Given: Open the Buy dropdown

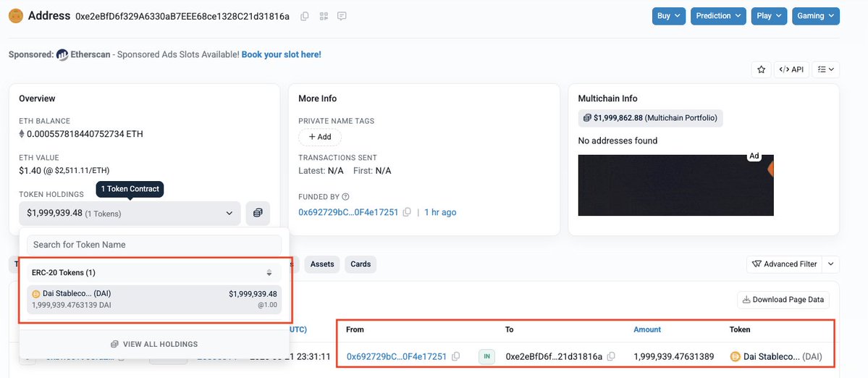Looking at the screenshot, I should (669, 16).
